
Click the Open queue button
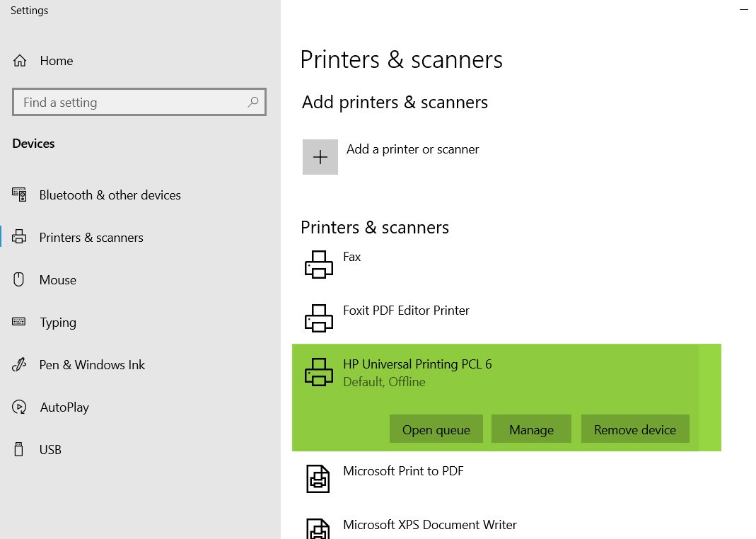[436, 429]
